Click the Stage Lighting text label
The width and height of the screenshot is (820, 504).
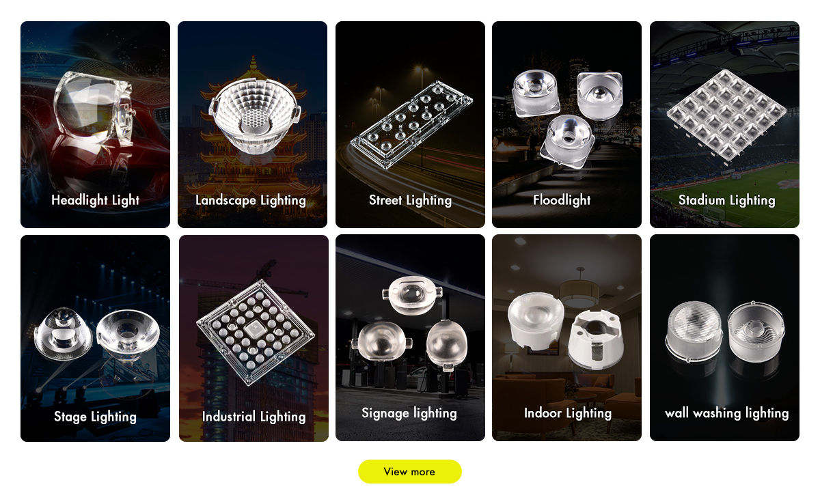point(95,417)
